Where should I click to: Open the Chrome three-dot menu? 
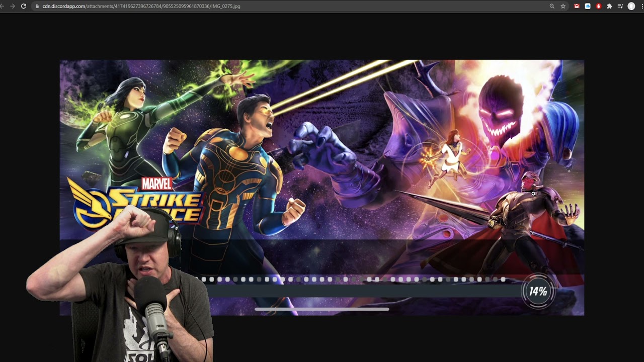[641, 6]
